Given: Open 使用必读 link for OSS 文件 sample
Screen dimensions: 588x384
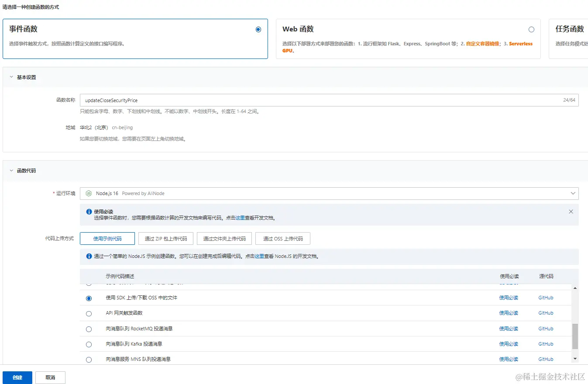Looking at the screenshot, I should coord(509,298).
